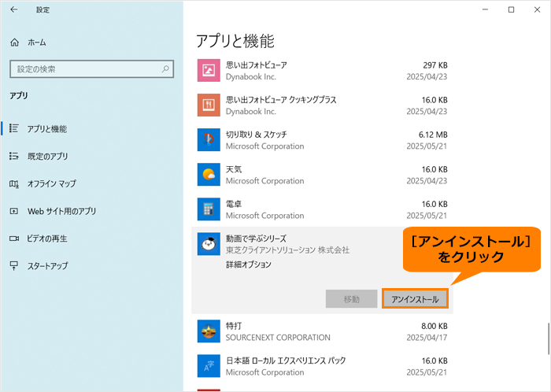Select the 電卓 calculator app icon
Screen dimensions: 551x392
209,209
